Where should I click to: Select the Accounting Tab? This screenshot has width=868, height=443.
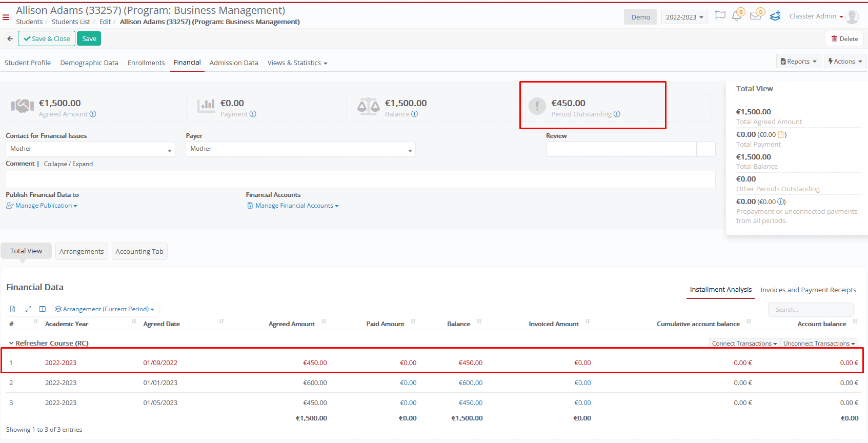pos(139,251)
